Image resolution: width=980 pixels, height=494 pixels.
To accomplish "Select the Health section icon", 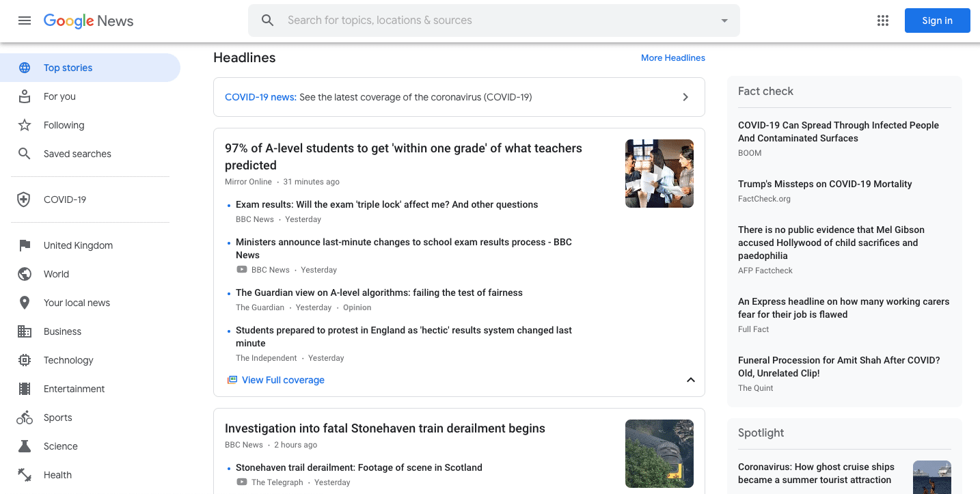I will point(25,475).
